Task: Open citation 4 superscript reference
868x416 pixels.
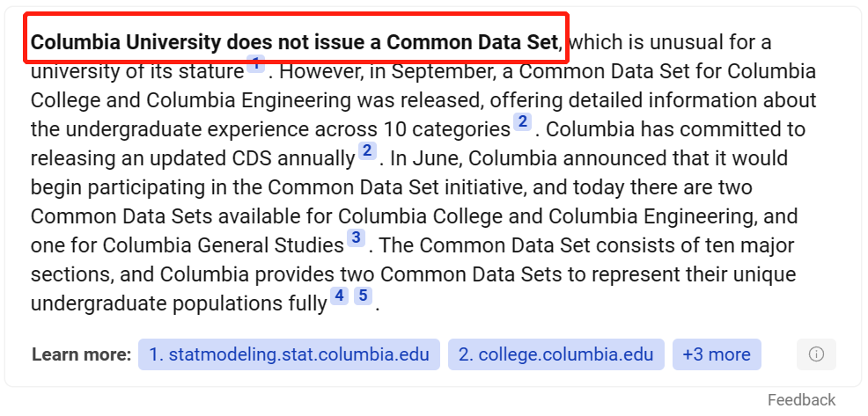Action: (340, 296)
